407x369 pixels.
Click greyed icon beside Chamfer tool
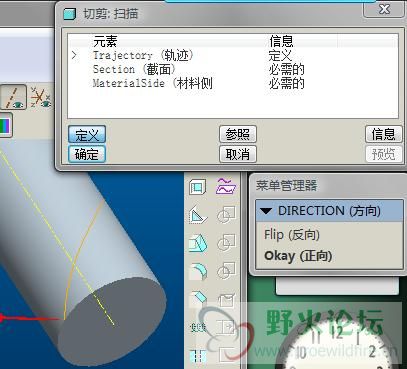click(226, 300)
